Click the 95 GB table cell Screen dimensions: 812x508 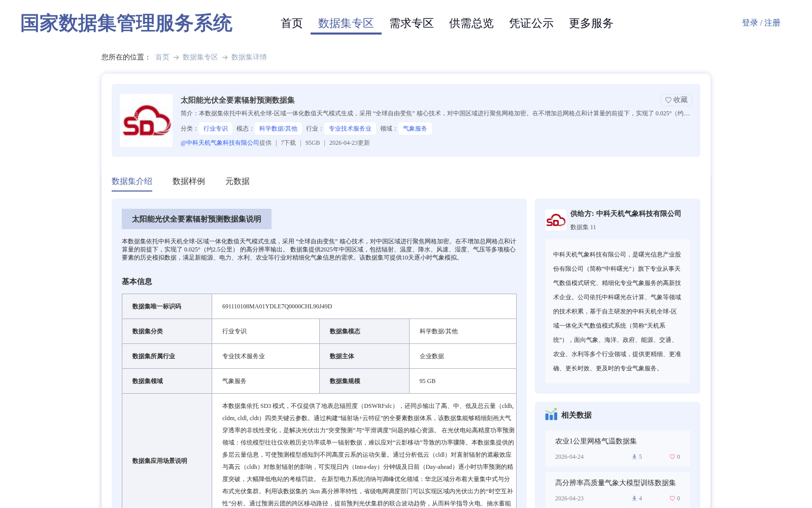[x=428, y=381]
